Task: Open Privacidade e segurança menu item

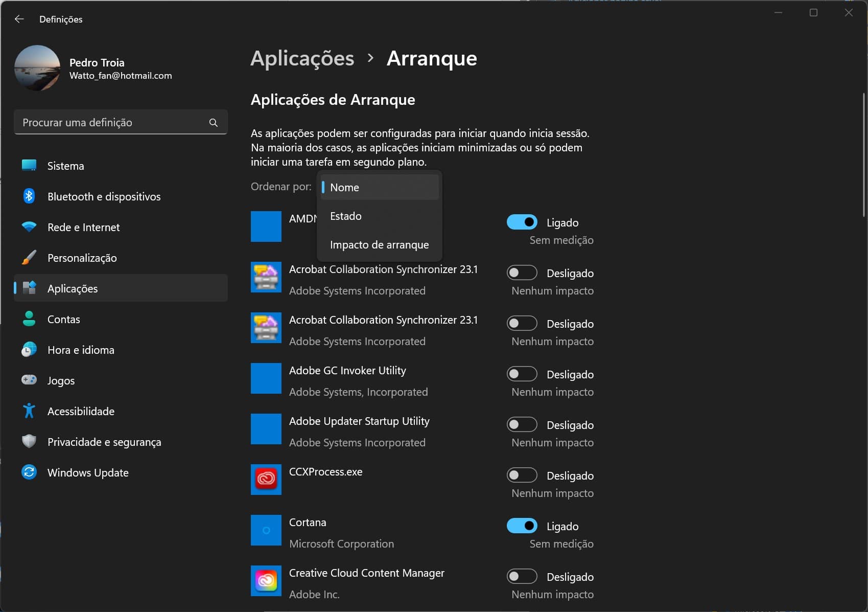Action: pos(104,442)
